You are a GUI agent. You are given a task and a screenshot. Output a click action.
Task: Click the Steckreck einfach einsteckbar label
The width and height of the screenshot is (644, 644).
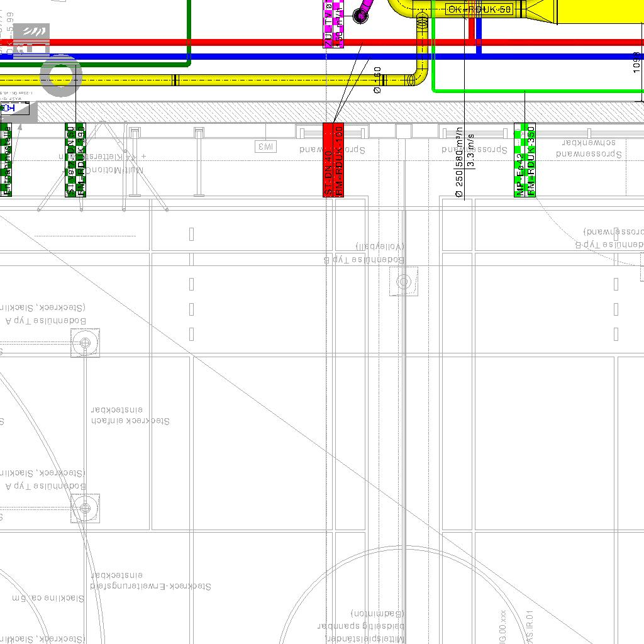coord(130,415)
